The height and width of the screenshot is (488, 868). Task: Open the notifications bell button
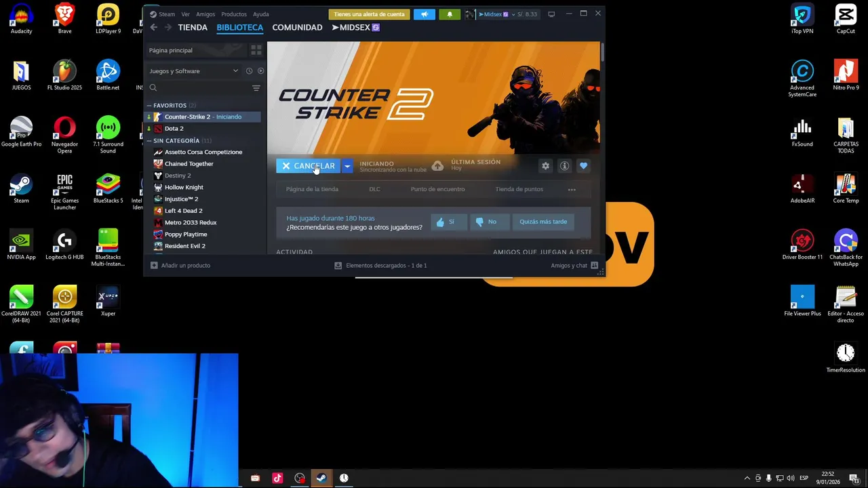(x=450, y=14)
